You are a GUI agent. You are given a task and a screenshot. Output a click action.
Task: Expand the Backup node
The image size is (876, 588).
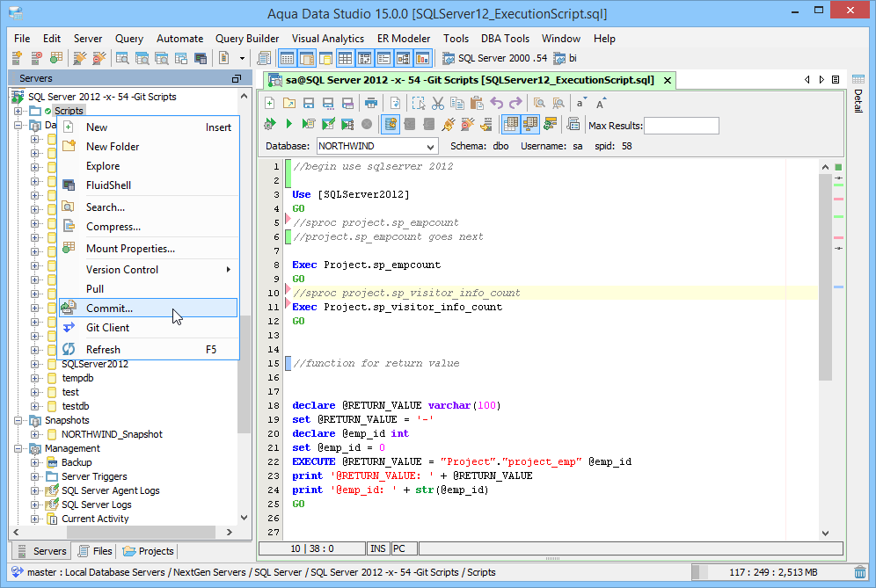[x=34, y=462]
